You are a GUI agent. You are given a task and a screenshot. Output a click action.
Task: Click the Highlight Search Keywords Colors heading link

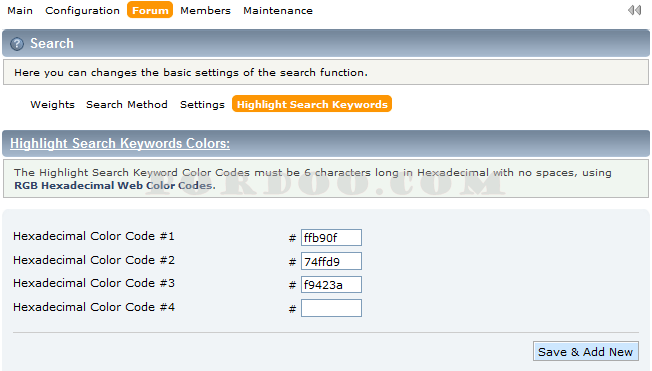click(x=120, y=143)
